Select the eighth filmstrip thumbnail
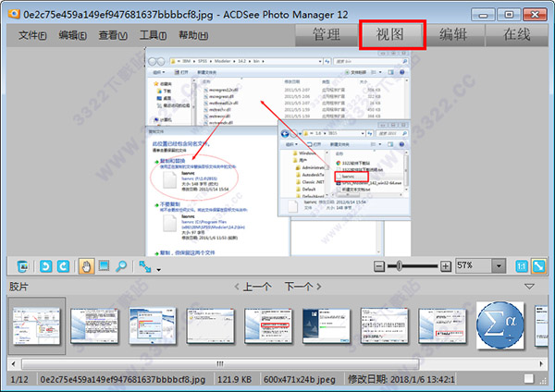555x392 pixels. click(442, 325)
